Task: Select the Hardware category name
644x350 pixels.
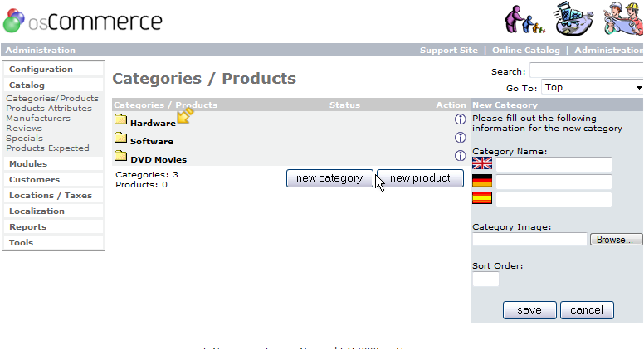Action: pyautogui.click(x=153, y=123)
